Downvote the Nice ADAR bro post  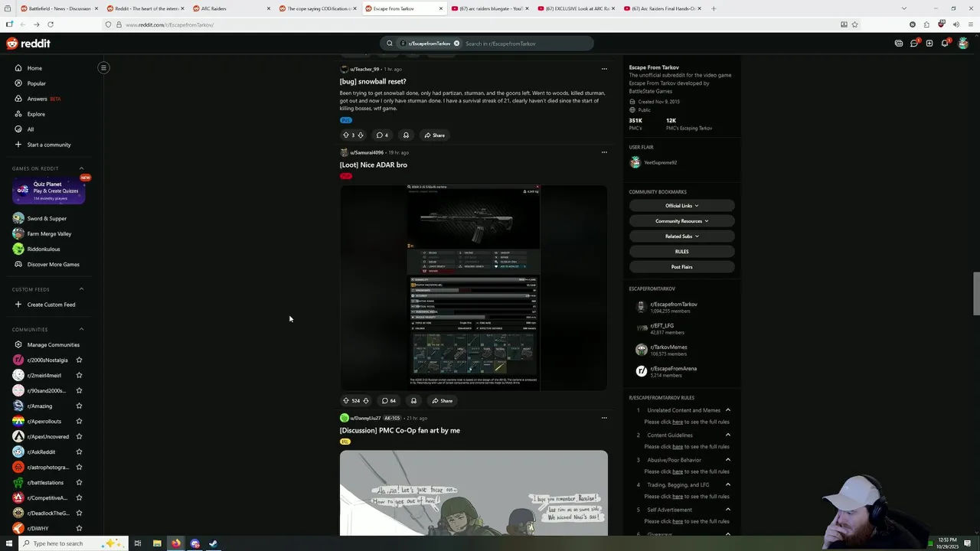tap(365, 400)
